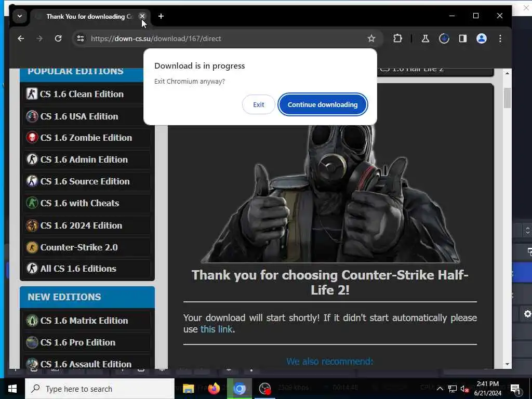The image size is (532, 399).
Task: Click the forward navigation arrow
Action: tap(39, 38)
